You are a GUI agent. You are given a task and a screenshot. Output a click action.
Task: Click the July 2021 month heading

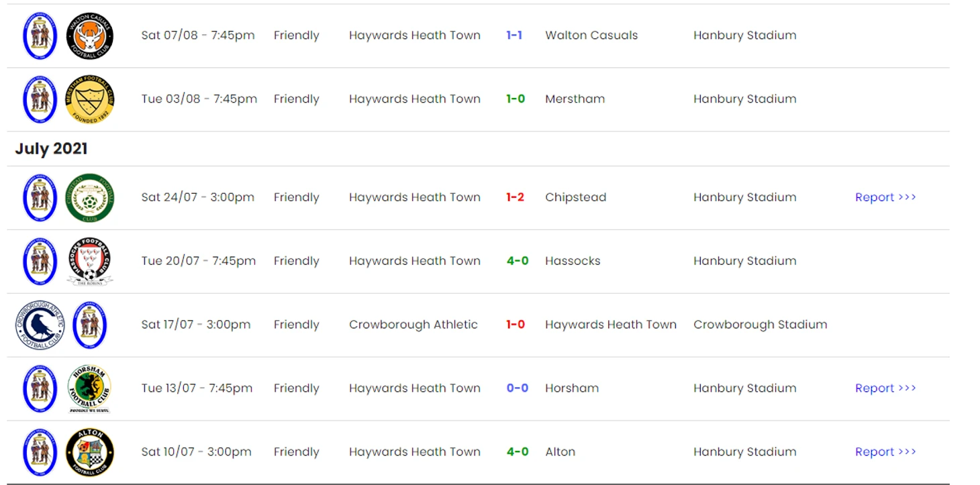51,148
